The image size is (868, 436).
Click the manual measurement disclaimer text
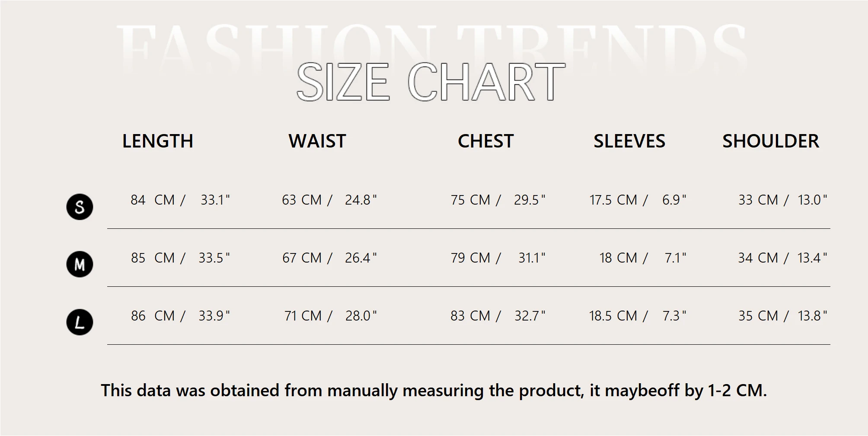point(434,390)
